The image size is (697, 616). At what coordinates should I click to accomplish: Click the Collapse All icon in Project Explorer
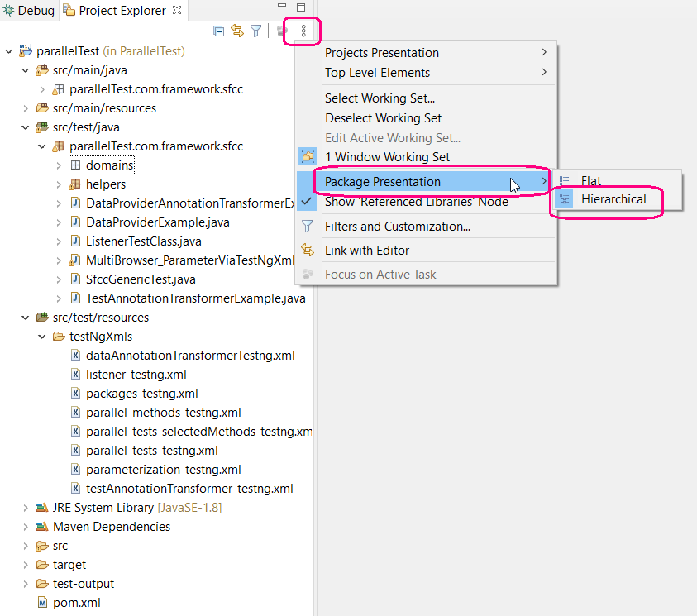(218, 31)
